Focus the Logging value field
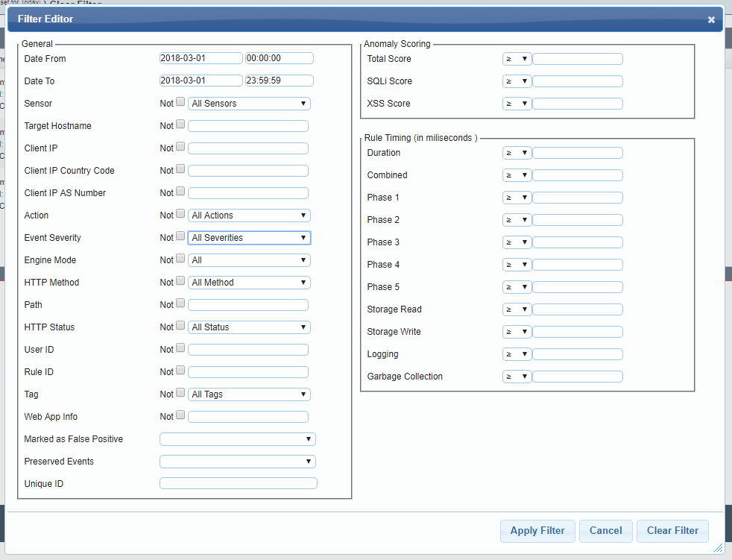Screen dimensions: 732x560 (578, 354)
